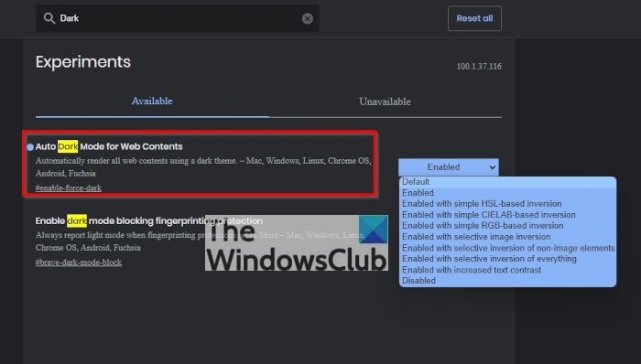The width and height of the screenshot is (641, 364).
Task: Open the #brave-dark-mode-block link
Action: click(79, 262)
